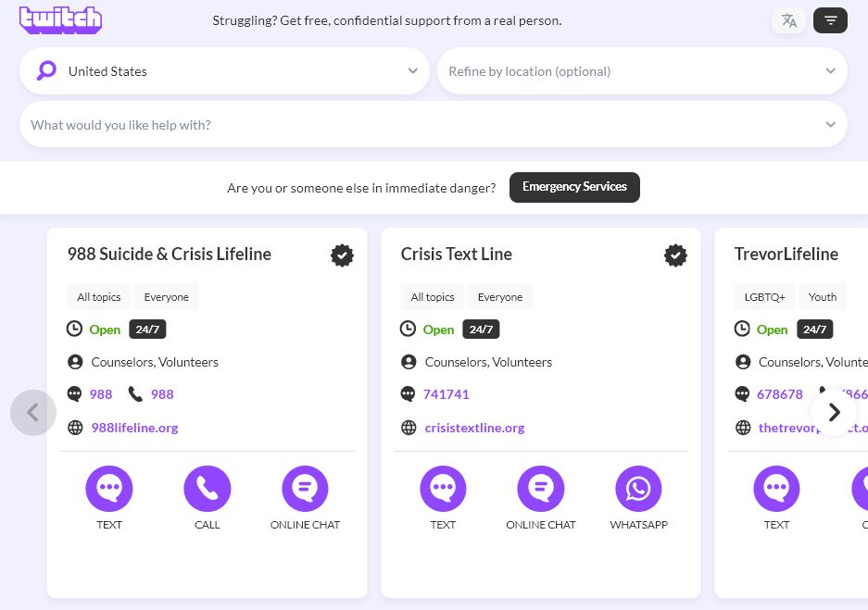The height and width of the screenshot is (610, 868).
Task: Click the right carousel arrow
Action: click(833, 412)
